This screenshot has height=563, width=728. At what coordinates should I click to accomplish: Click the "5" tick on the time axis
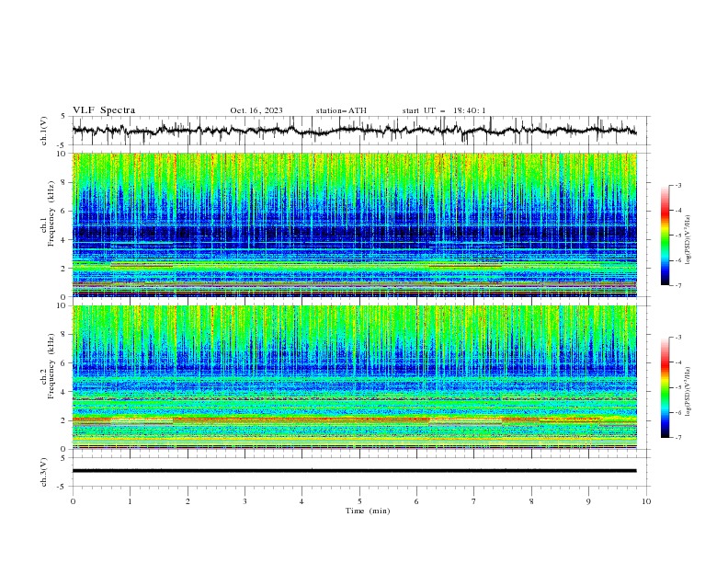[359, 501]
